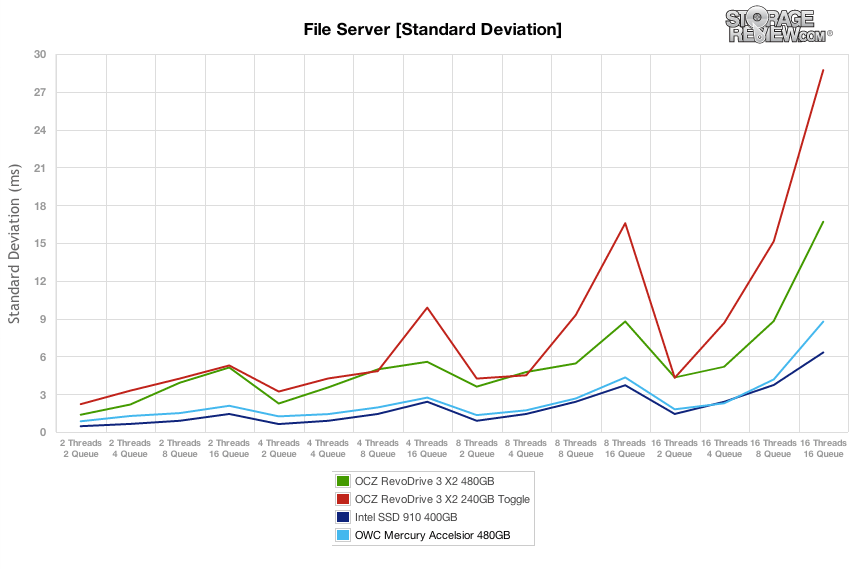
Task: Select the 'OCZ RevoDrive 3 X2 240GB Toggle' legend label
Action: [x=442, y=499]
